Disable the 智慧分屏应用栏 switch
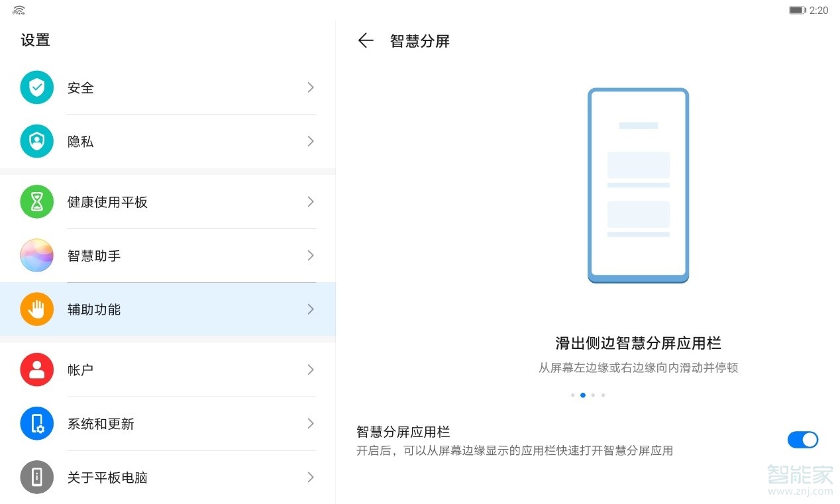840x504 pixels. [802, 439]
